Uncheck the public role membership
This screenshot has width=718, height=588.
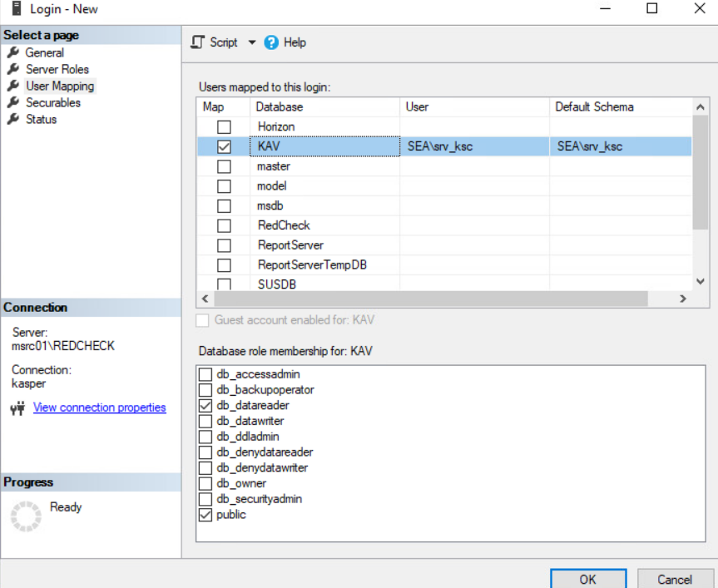pyautogui.click(x=204, y=514)
